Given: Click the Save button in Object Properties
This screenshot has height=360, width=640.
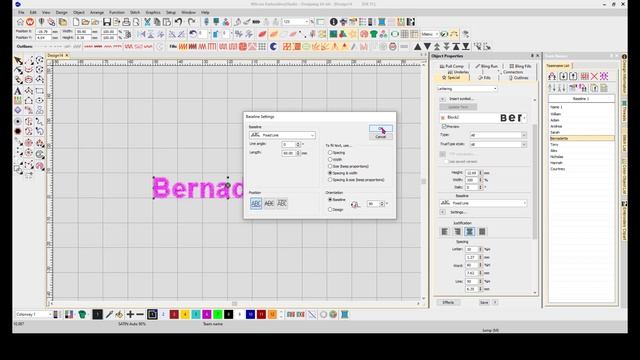Looking at the screenshot, I should 484,302.
